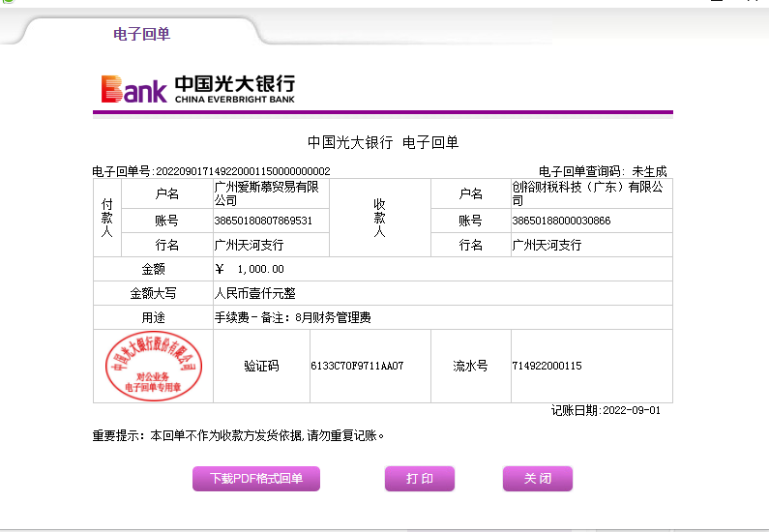Click payer name 广州爱斯慕贸易有限公司
This screenshot has width=769, height=532.
(266, 193)
